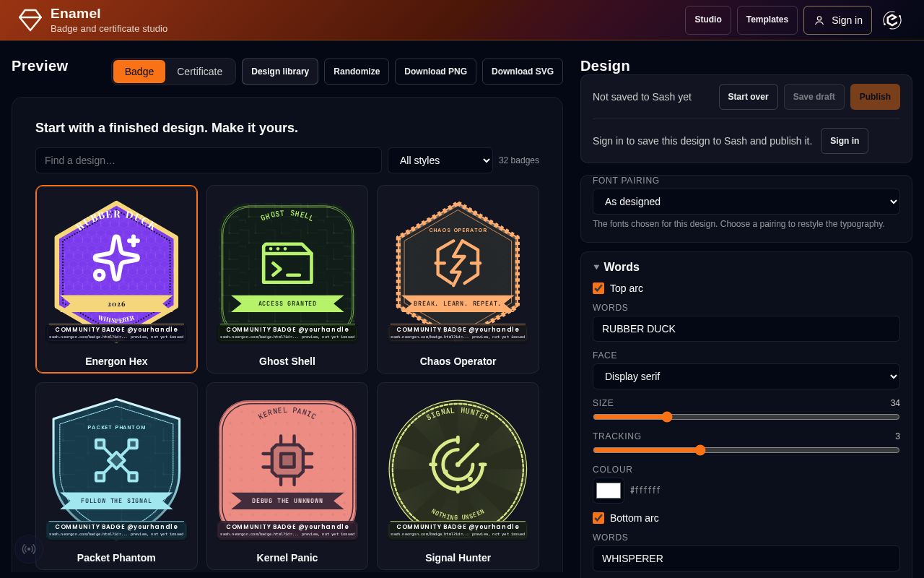Screen dimensions: 924x578
Task: Open the All styles filter dropdown
Action: coord(440,160)
